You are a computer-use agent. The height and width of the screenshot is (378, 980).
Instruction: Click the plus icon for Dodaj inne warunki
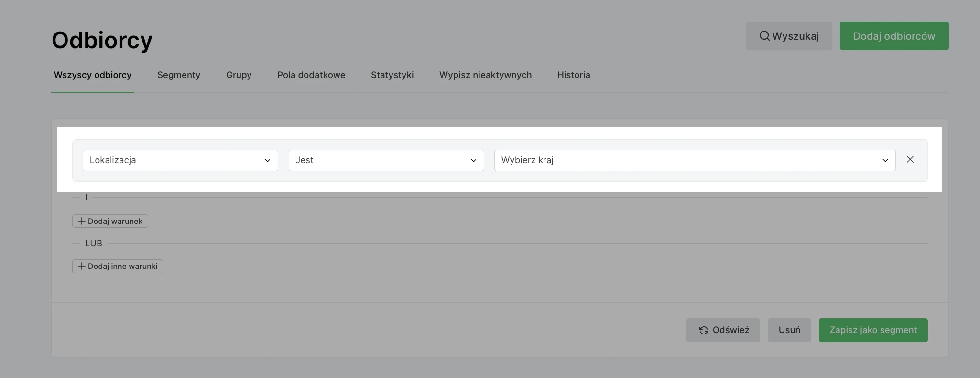coord(82,266)
